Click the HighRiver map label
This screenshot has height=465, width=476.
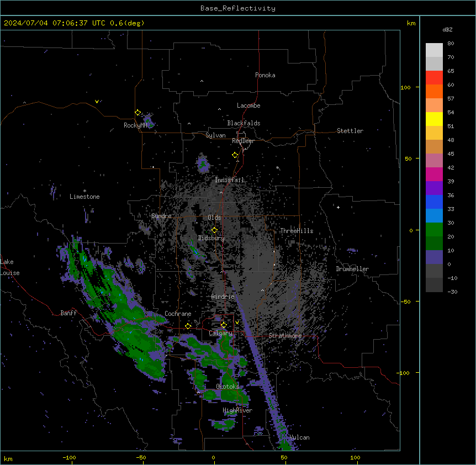237,410
